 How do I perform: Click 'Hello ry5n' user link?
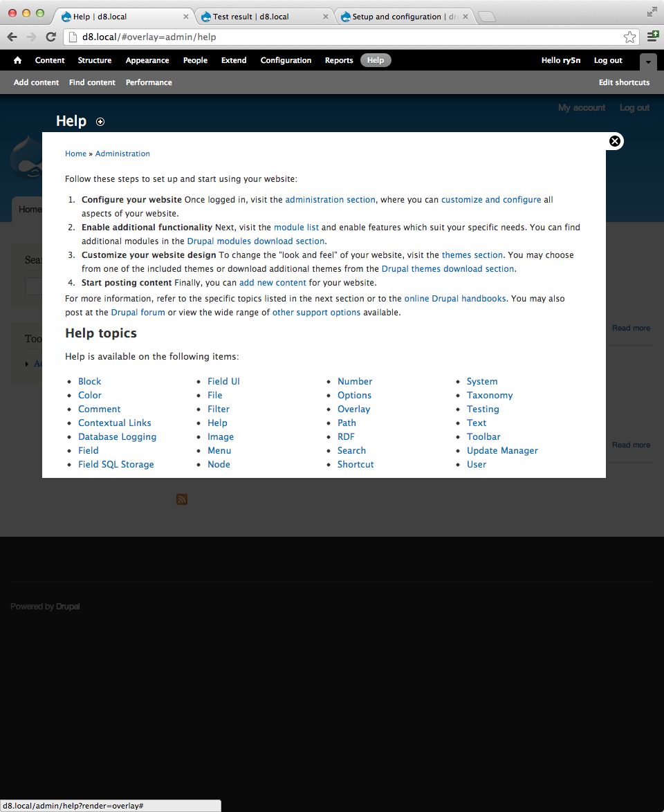[x=561, y=60]
